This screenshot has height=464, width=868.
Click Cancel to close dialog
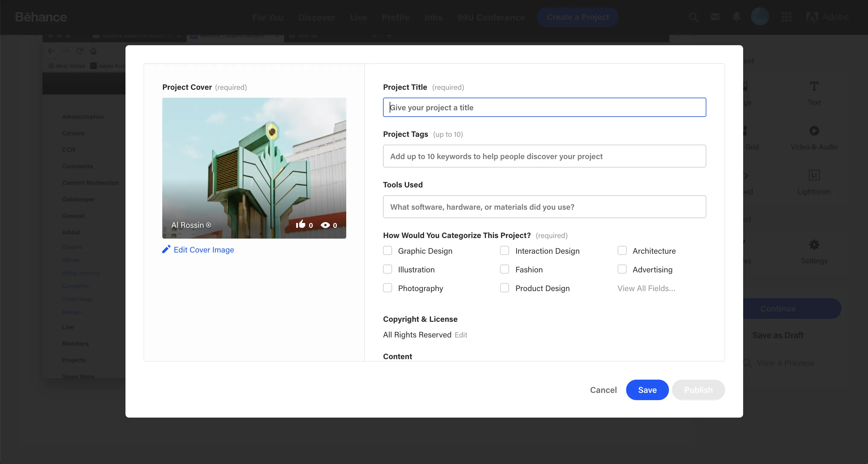click(x=603, y=390)
